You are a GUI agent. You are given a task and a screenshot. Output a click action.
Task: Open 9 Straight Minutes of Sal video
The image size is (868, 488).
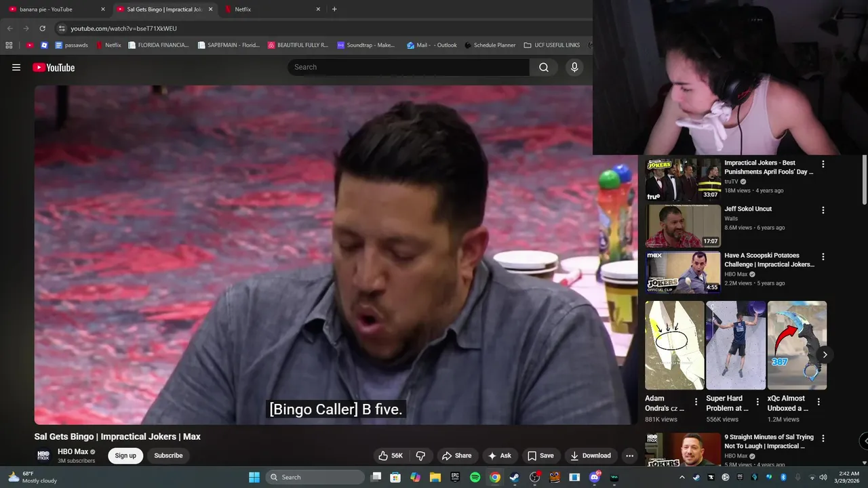click(x=769, y=442)
